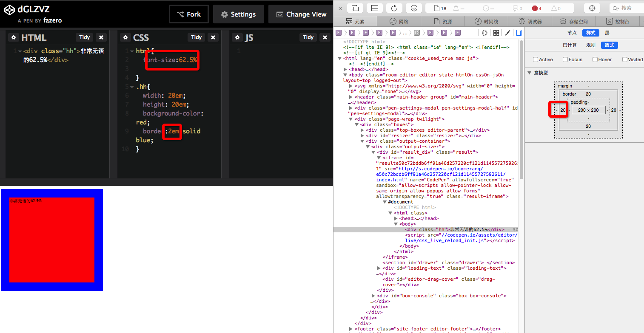Open HTML editor settings gear
This screenshot has height=333, width=644.
tap(14, 38)
